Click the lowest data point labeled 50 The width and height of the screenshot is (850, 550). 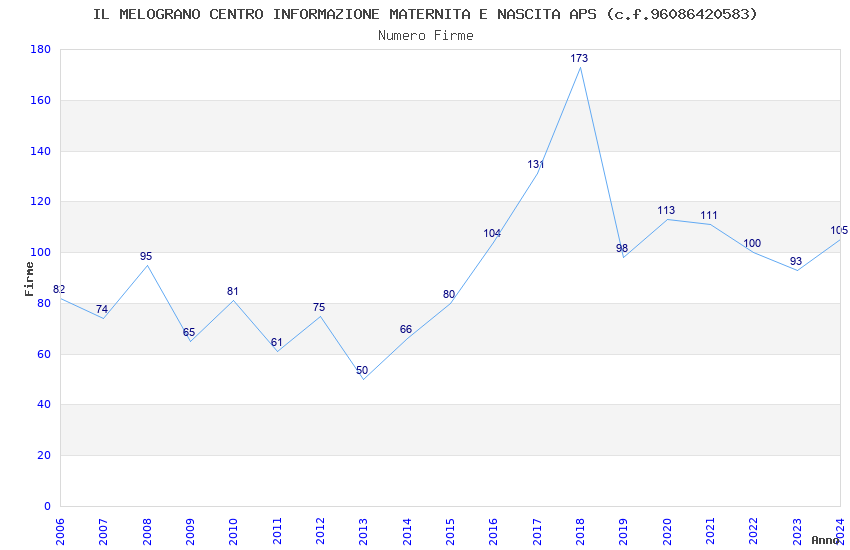[363, 379]
